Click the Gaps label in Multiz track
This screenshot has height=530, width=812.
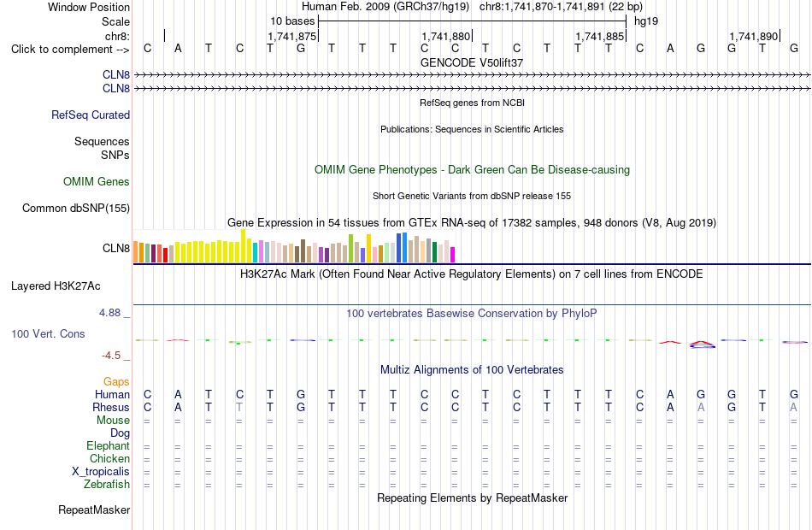(x=116, y=382)
